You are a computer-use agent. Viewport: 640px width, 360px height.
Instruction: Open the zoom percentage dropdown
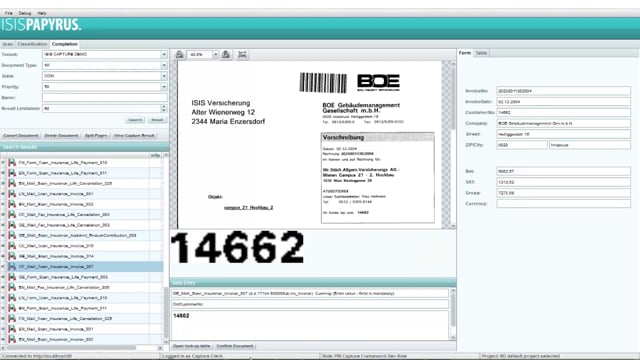(x=215, y=54)
